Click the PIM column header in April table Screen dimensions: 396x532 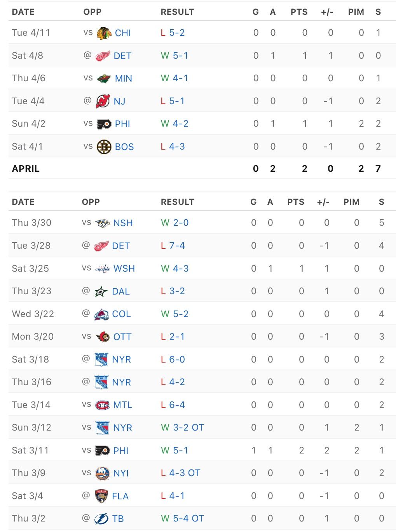tap(356, 12)
